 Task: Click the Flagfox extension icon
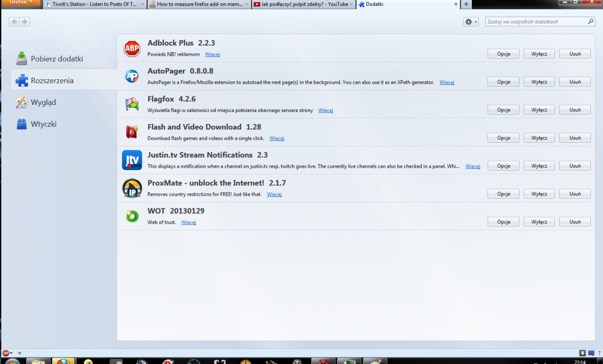point(132,104)
